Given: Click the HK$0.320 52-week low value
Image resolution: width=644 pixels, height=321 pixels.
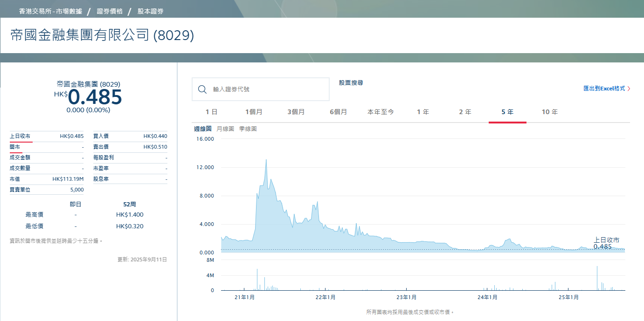Looking at the screenshot, I should [130, 226].
